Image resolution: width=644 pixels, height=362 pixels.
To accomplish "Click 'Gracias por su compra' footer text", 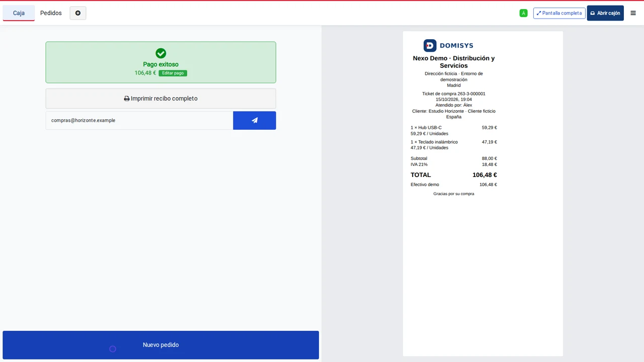I will pyautogui.click(x=454, y=194).
